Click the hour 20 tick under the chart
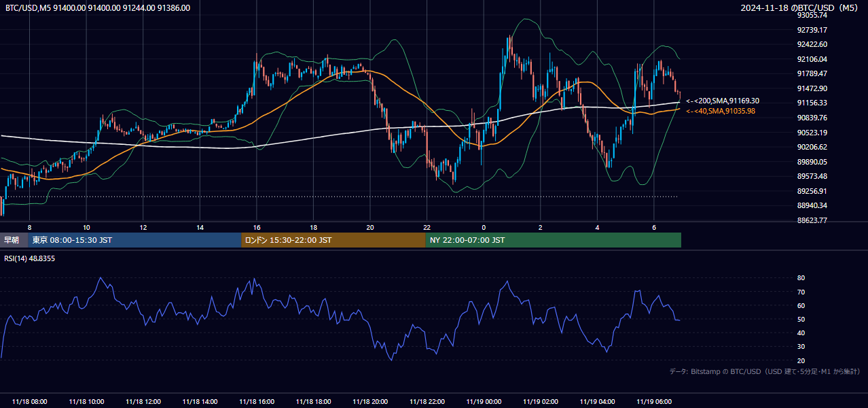The height and width of the screenshot is (408, 868). pyautogui.click(x=370, y=227)
